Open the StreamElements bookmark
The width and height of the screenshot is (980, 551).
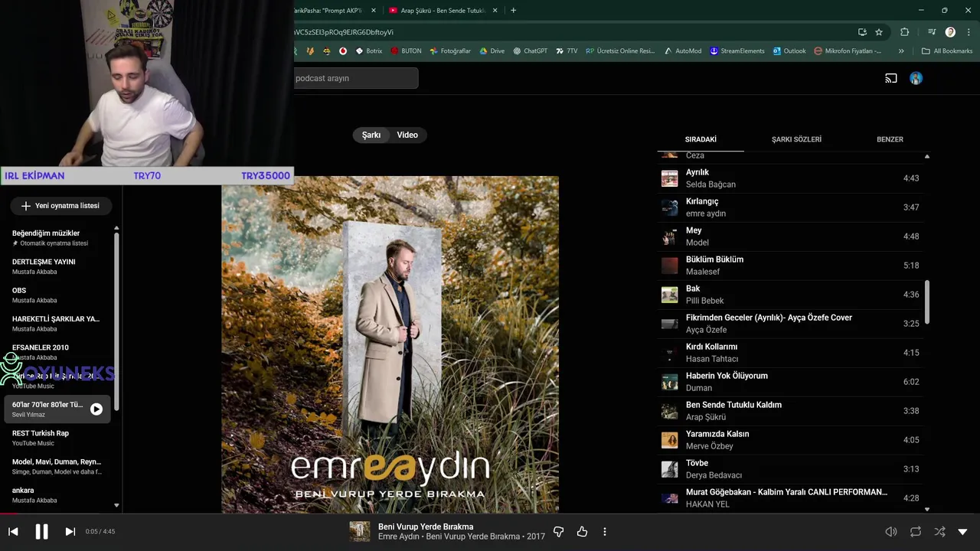(737, 51)
